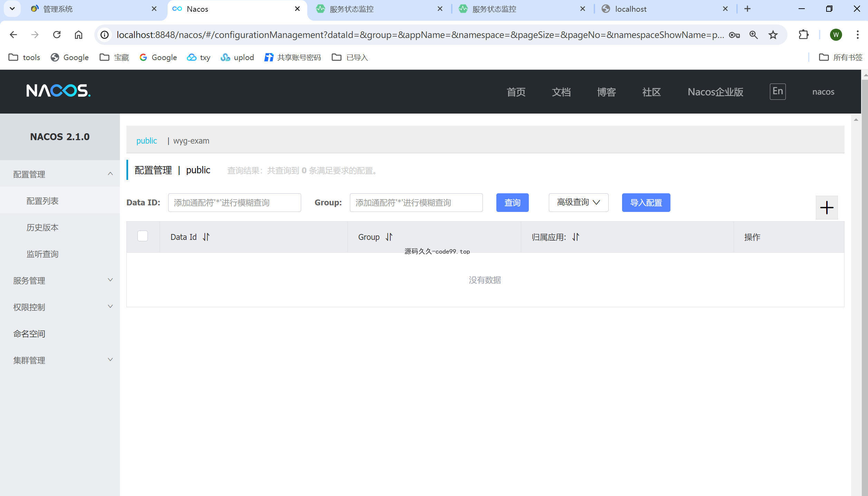Open the nacos user menu
Screen dimensions: 868x496
coord(823,92)
